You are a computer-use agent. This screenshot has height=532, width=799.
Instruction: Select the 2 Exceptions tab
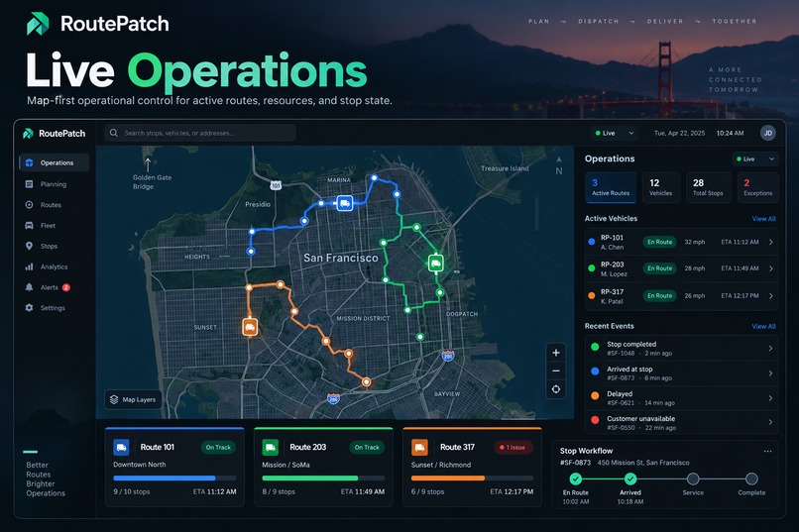pyautogui.click(x=757, y=187)
